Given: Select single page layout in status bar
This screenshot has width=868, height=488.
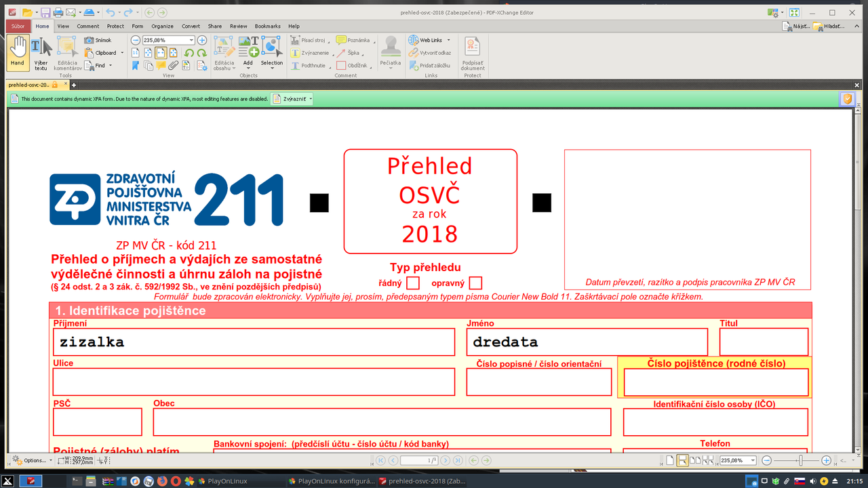Looking at the screenshot, I should (670, 460).
